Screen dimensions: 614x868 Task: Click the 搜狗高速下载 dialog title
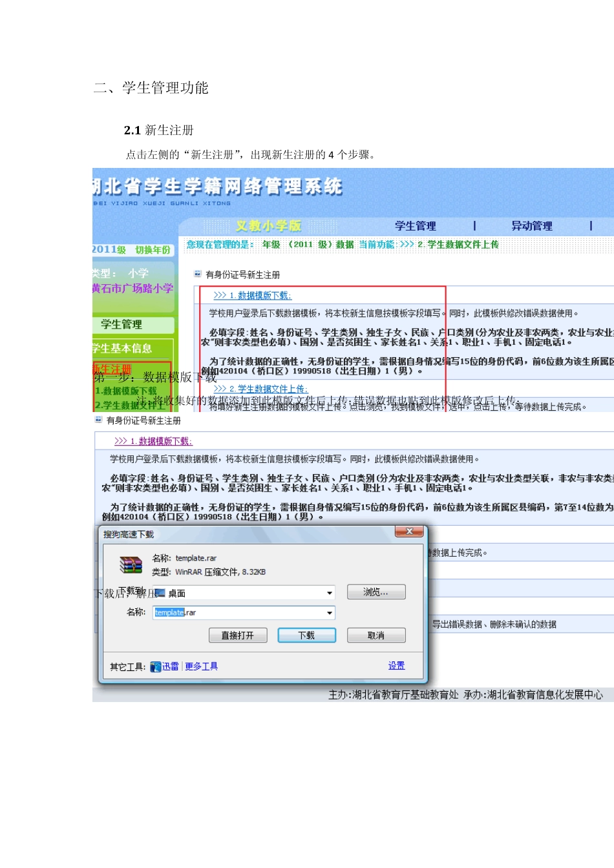point(129,534)
